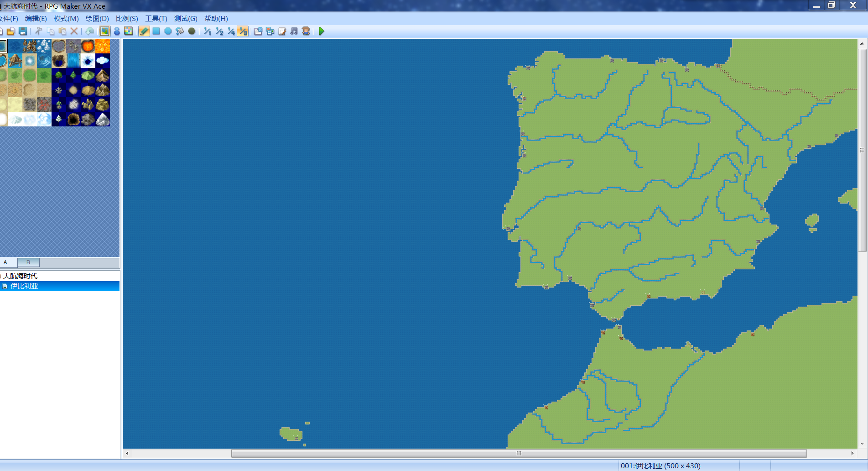The width and height of the screenshot is (868, 471).
Task: Select the Flood Fill bucket tool
Action: (180, 31)
